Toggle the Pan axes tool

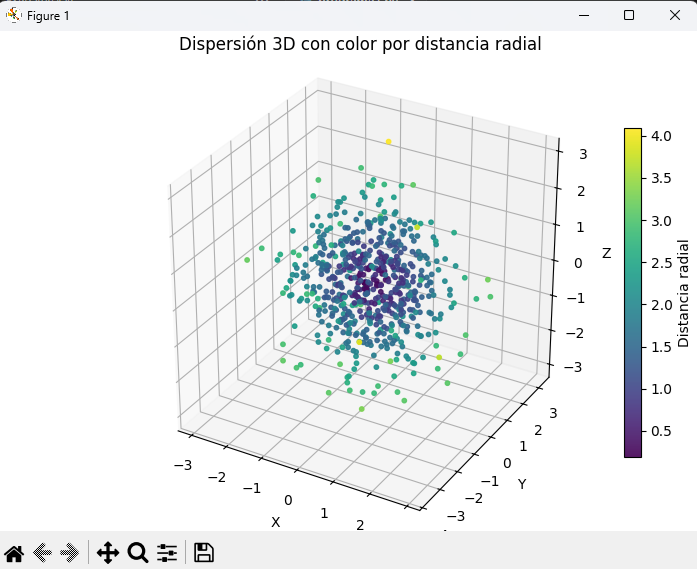(x=108, y=552)
